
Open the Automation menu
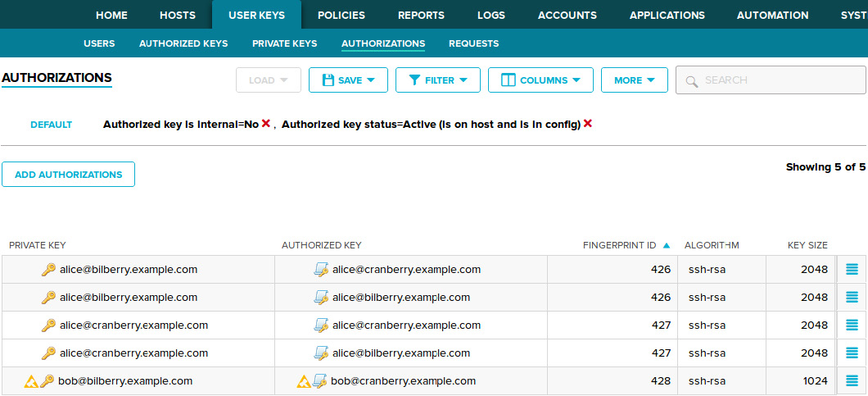point(773,15)
